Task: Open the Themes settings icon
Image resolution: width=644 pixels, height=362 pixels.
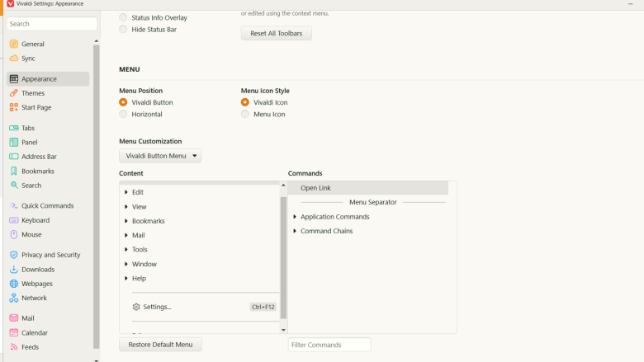Action: point(14,93)
